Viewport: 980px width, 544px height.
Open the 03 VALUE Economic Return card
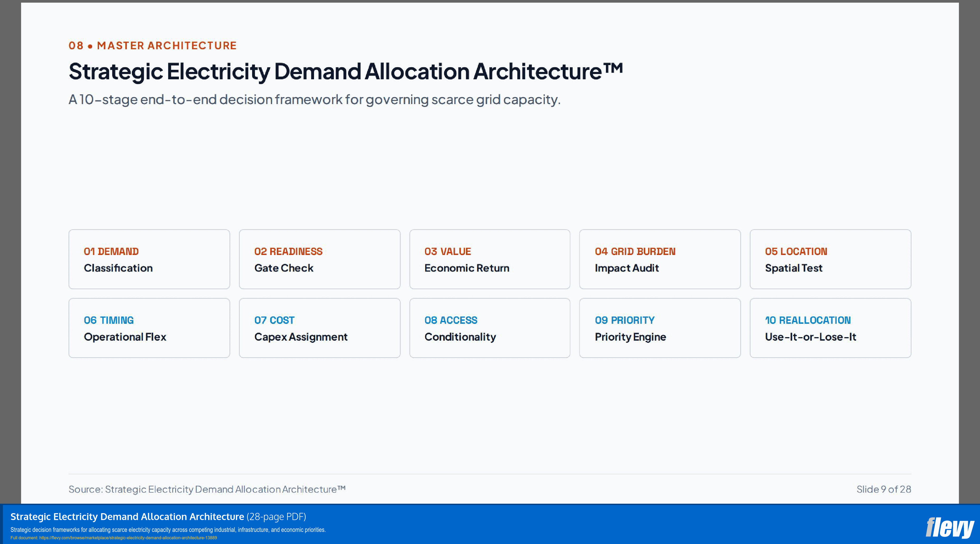tap(490, 259)
